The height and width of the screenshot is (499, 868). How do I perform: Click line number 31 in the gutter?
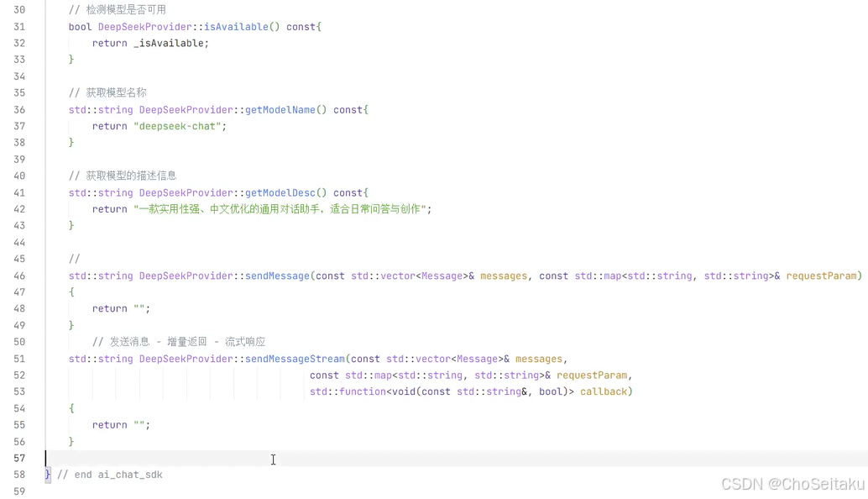(x=19, y=27)
